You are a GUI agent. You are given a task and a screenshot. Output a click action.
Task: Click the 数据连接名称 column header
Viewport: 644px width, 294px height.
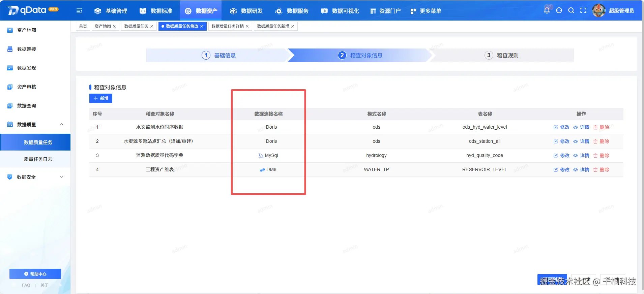[268, 114]
